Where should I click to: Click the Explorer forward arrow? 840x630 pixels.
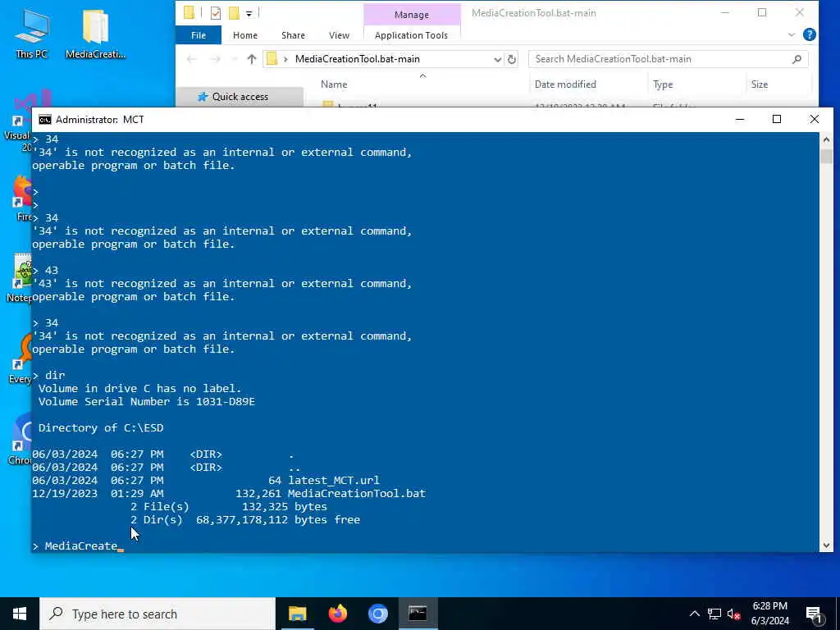(x=215, y=59)
